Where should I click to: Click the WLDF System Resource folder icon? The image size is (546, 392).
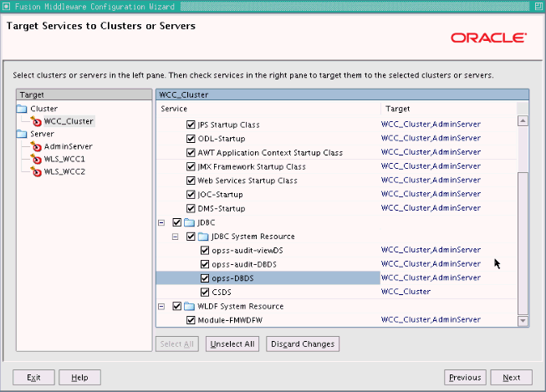tap(190, 307)
